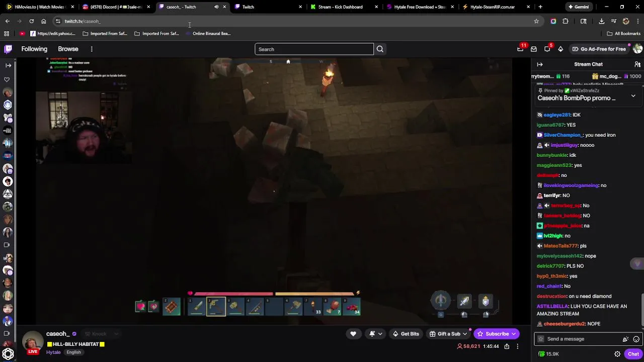
Task: Click the caseoh_ live avatar
Action: tap(33, 343)
